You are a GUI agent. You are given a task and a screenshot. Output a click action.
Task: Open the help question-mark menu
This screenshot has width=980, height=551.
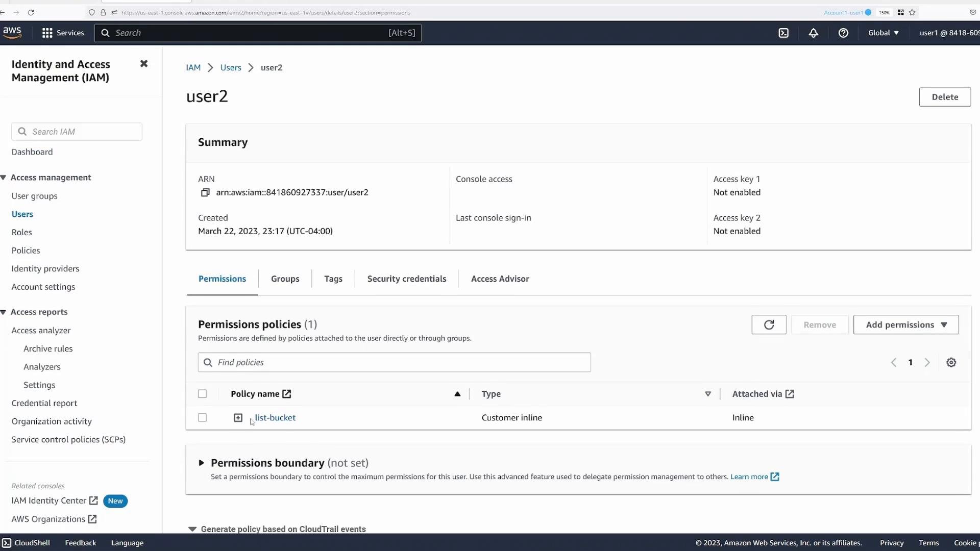[843, 33]
